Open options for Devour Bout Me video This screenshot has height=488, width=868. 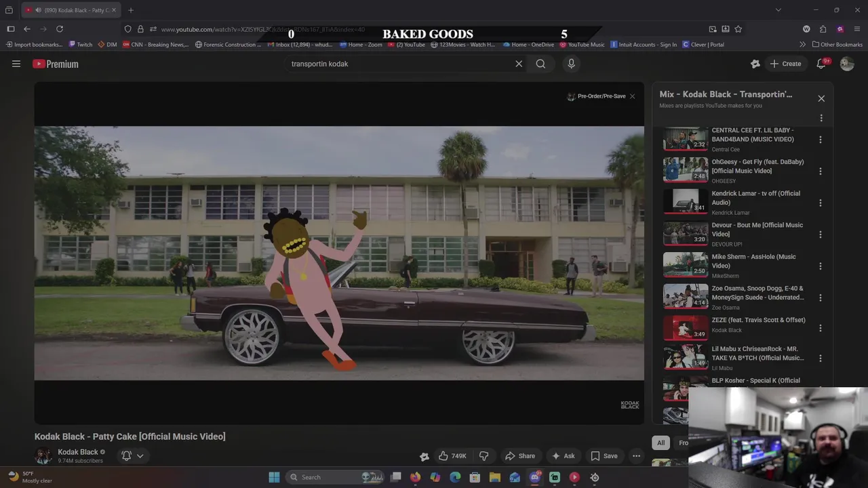pos(821,235)
